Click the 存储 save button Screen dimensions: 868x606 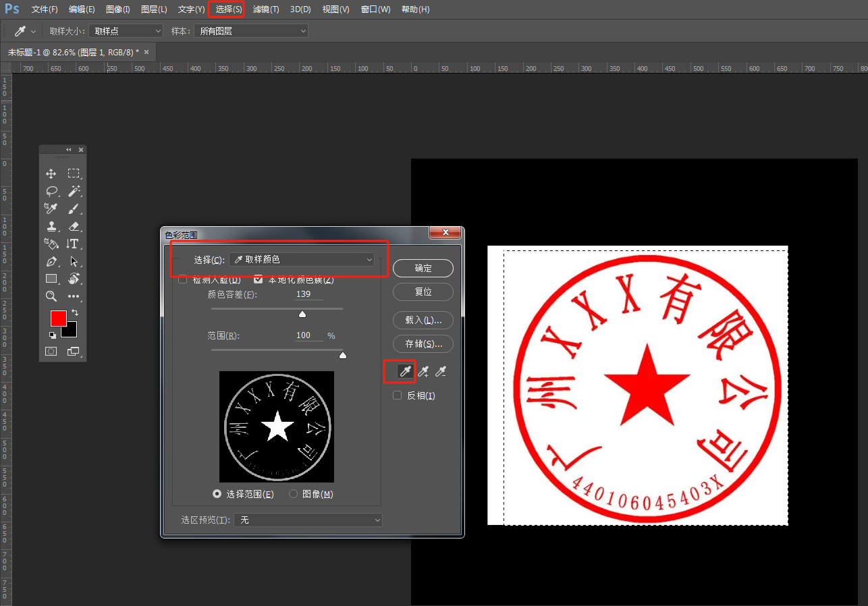(423, 344)
